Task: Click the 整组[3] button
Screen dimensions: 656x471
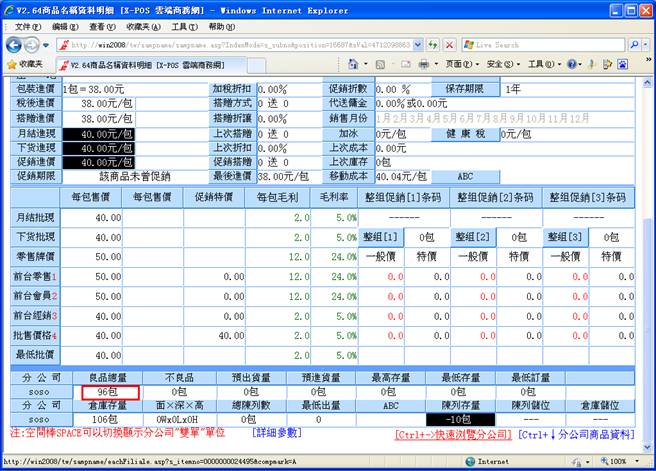Action: (x=564, y=236)
